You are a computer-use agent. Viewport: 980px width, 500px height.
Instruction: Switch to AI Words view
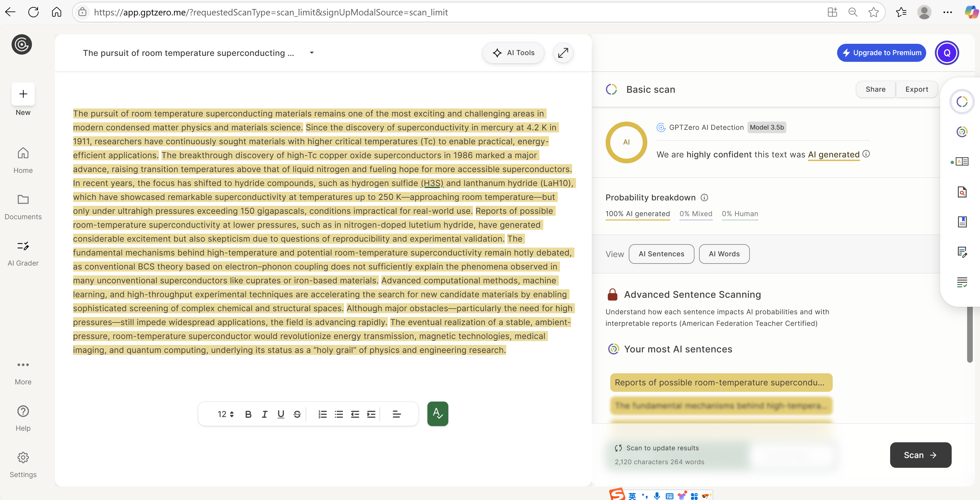click(724, 254)
